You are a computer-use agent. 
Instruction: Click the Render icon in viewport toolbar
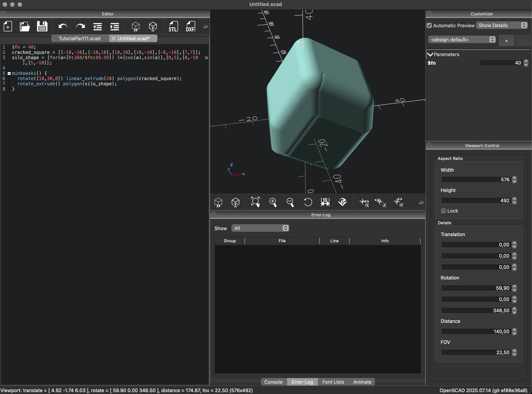235,202
